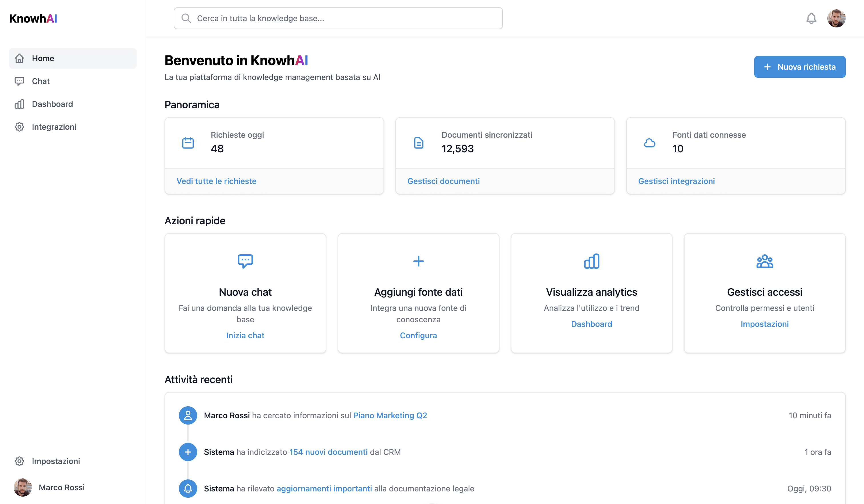Open the user profile avatar top right
864x504 pixels.
[x=836, y=18]
